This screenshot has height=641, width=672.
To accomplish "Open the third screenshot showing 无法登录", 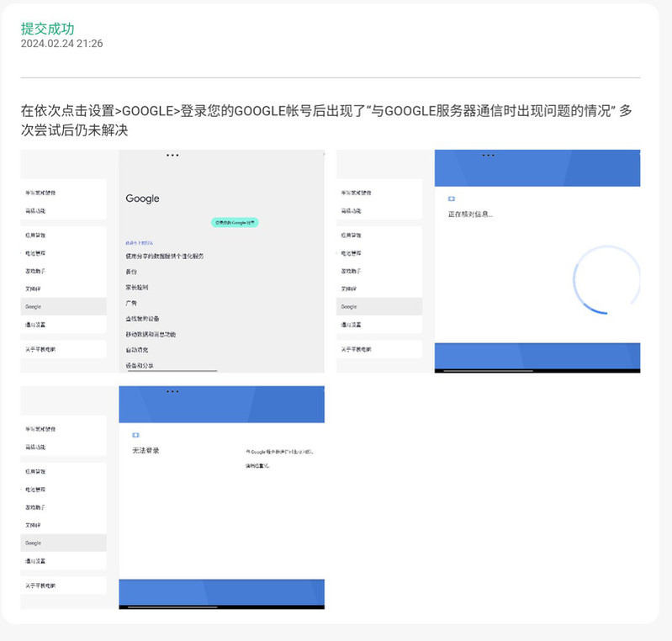I will click(x=172, y=497).
